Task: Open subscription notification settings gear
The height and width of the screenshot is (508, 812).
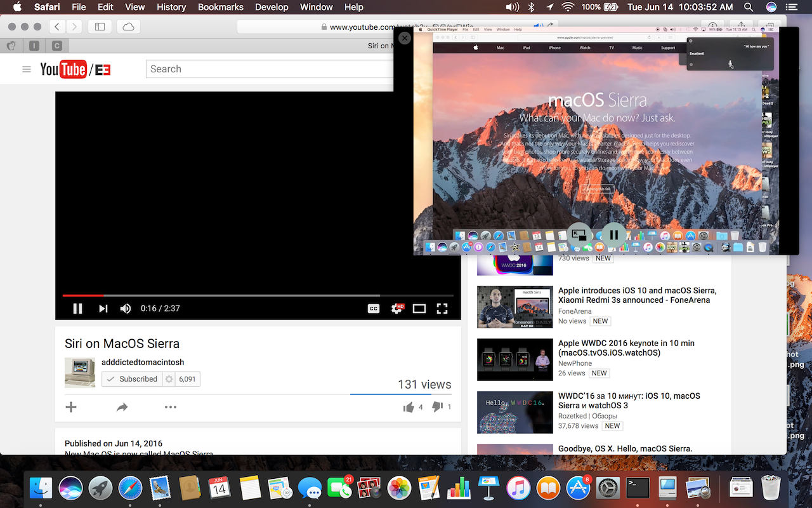Action: [x=169, y=379]
